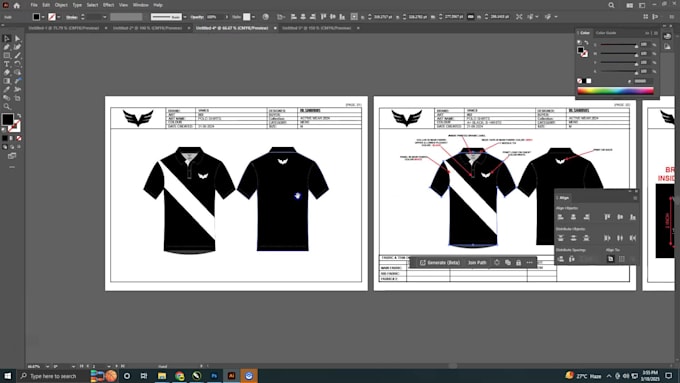This screenshot has height=383, width=680.
Task: Select the Gradient tool
Action: click(x=7, y=81)
